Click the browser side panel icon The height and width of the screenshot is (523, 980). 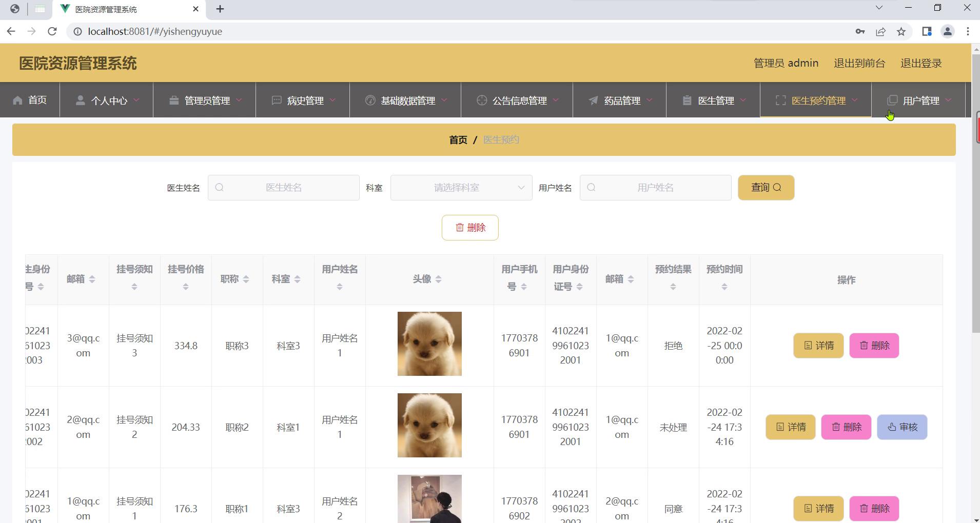[x=926, y=32]
